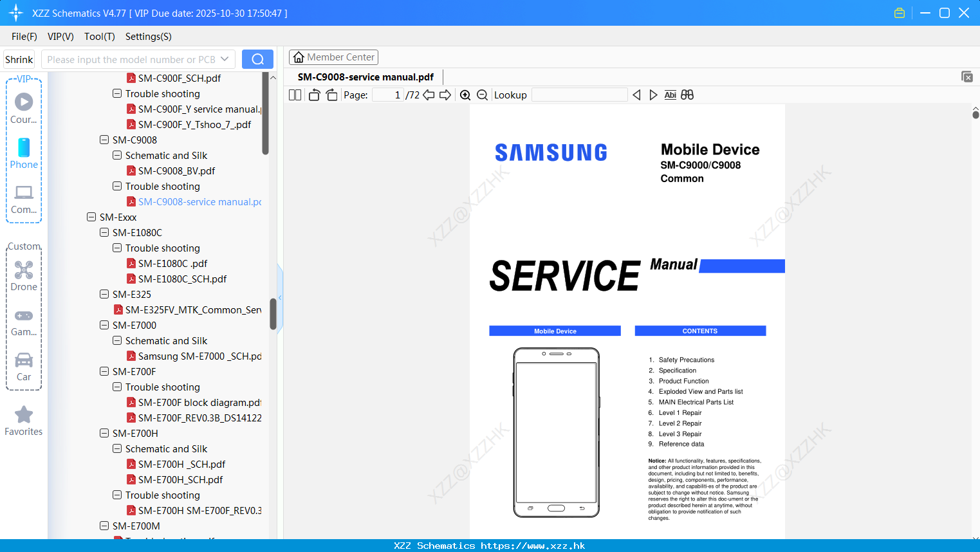980x552 pixels.
Task: Click the Shrink button
Action: pos(19,59)
